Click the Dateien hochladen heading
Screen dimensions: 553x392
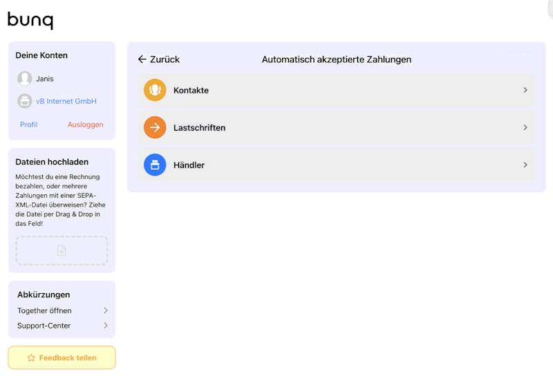tap(52, 162)
